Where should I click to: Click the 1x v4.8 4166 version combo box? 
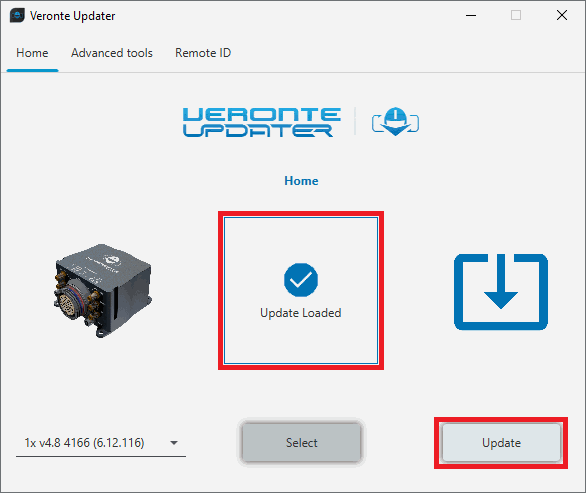click(x=101, y=443)
